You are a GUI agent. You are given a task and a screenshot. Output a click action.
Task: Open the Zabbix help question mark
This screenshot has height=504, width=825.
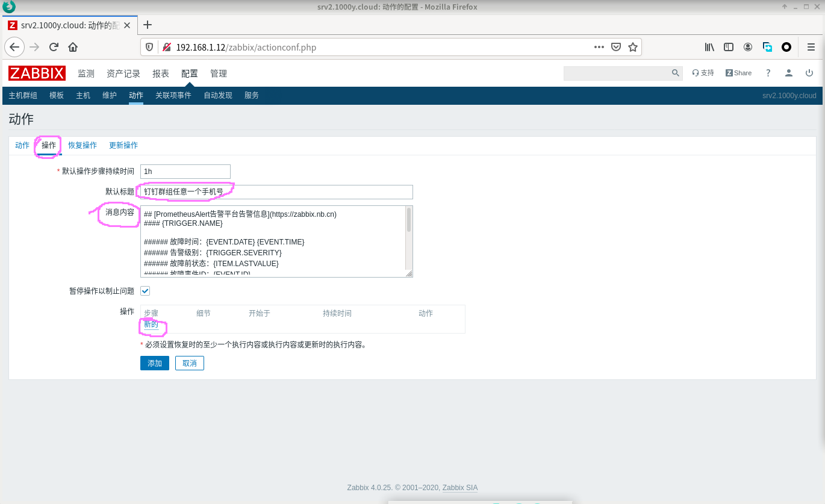(x=768, y=73)
